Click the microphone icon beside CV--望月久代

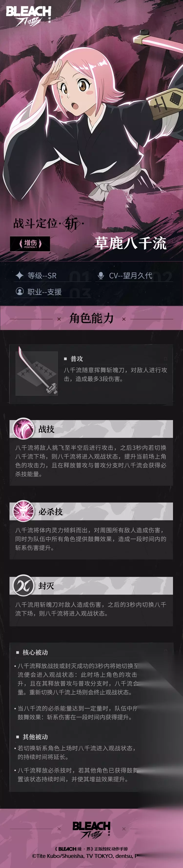pos(101,276)
